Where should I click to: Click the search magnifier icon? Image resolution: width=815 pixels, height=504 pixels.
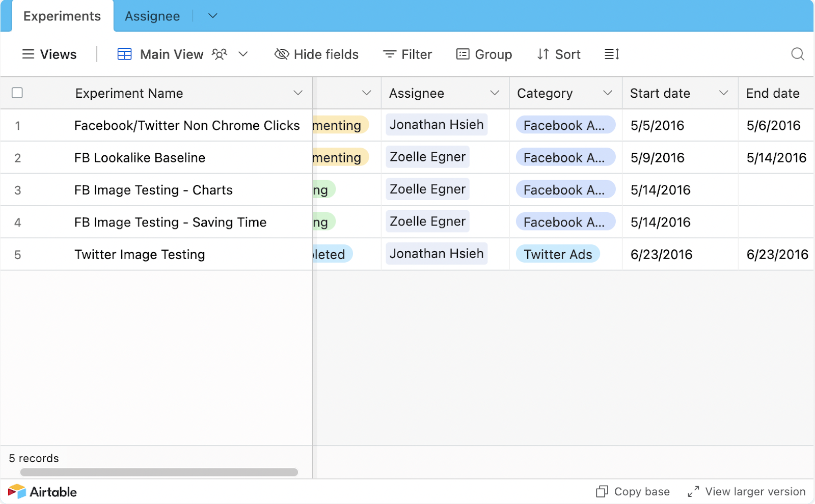pyautogui.click(x=797, y=54)
